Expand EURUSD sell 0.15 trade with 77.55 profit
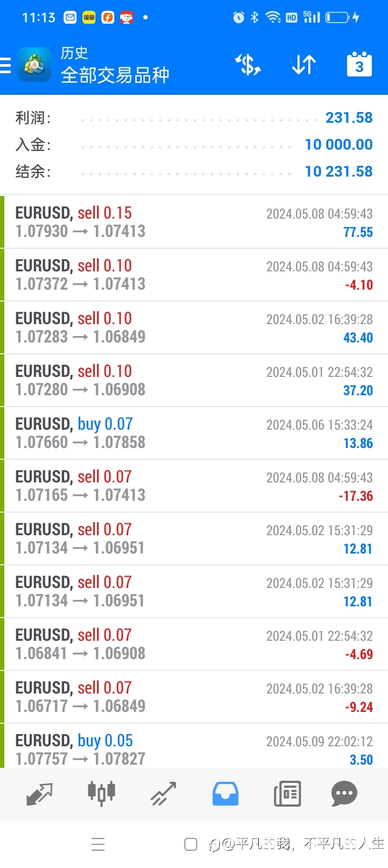 (194, 222)
